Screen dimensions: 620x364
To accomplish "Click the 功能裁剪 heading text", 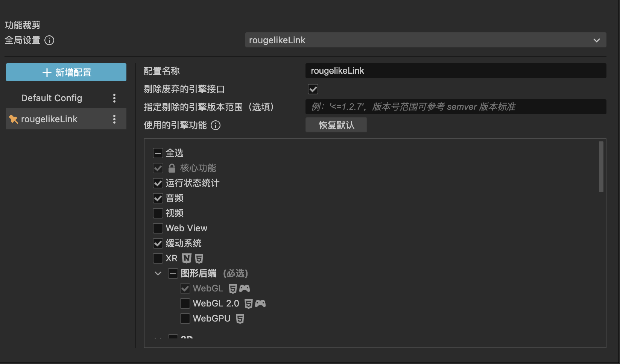I will (x=23, y=25).
